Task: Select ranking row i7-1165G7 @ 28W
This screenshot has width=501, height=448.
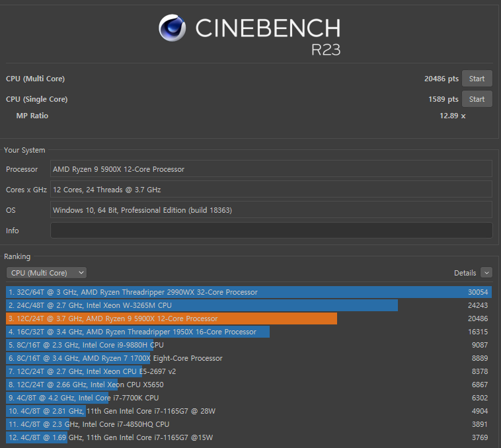Action: [x=249, y=411]
